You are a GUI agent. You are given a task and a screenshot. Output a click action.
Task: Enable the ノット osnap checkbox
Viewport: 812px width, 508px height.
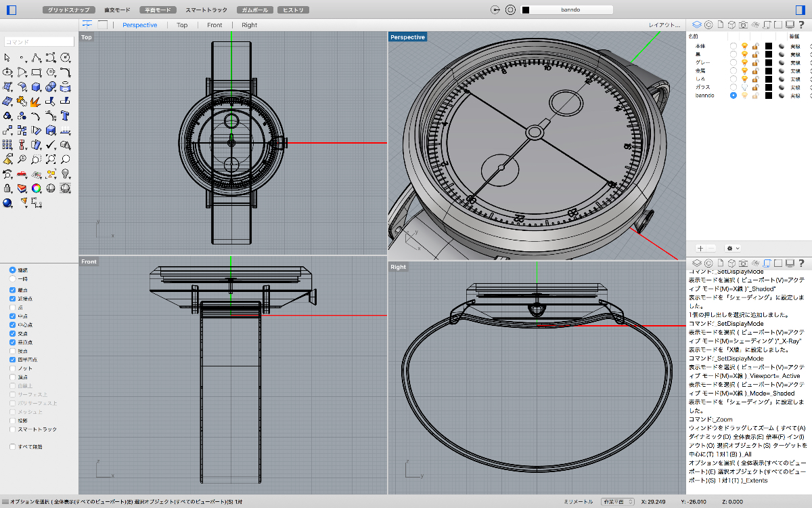(13, 368)
